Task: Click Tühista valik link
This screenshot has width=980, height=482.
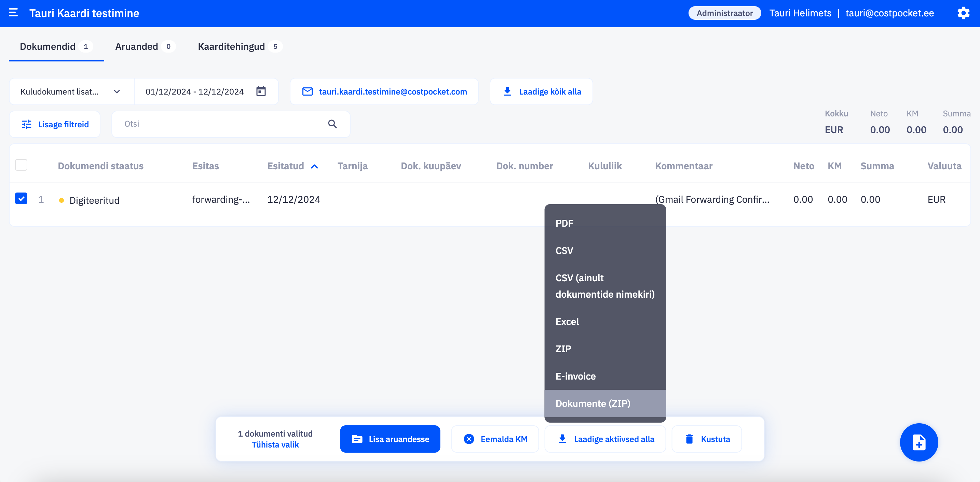Action: (275, 445)
